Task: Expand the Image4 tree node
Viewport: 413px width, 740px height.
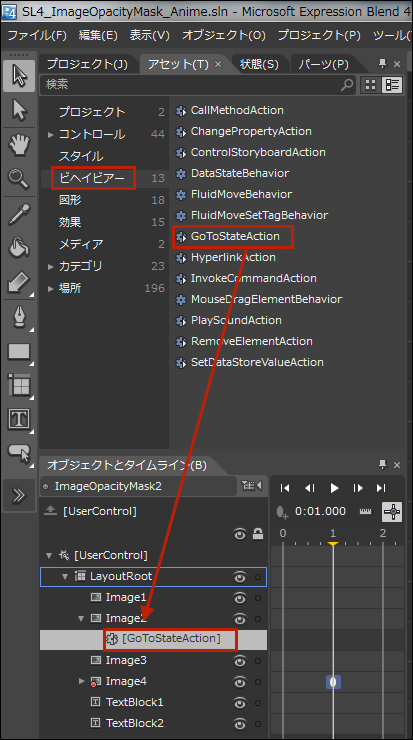Action: (82, 681)
